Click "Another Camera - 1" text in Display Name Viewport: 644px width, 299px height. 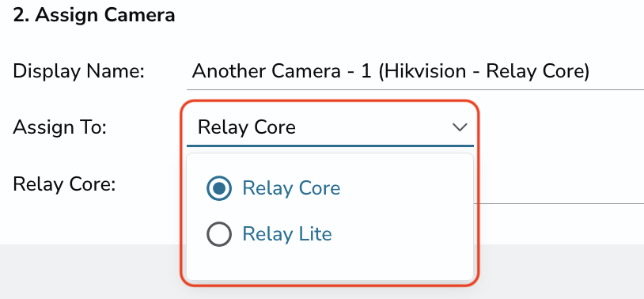[282, 71]
